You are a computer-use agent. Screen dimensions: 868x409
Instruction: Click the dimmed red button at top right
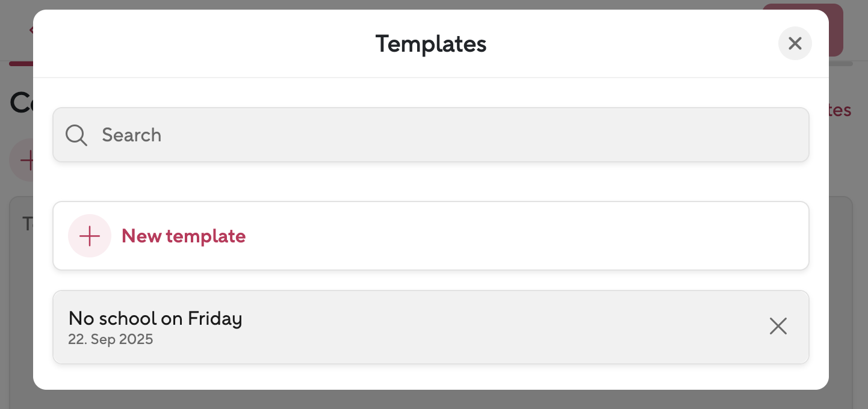(x=835, y=30)
